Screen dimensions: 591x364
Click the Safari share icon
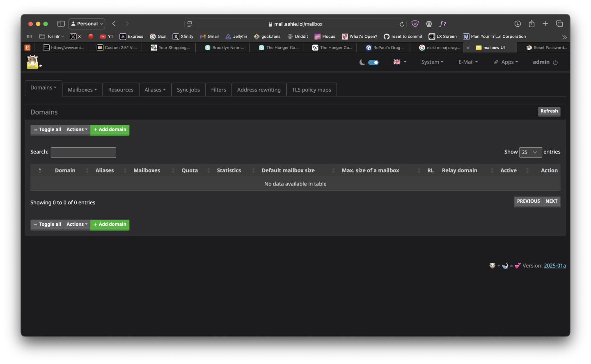point(531,24)
